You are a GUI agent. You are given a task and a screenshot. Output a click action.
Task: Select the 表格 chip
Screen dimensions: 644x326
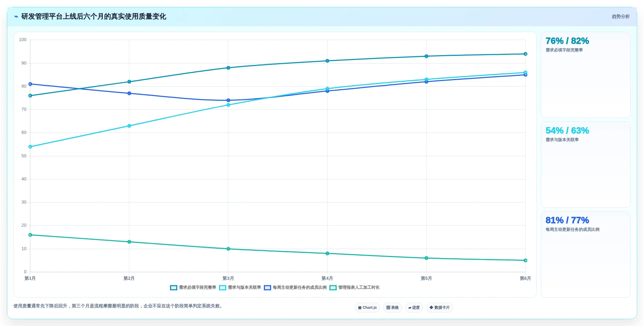pos(393,307)
